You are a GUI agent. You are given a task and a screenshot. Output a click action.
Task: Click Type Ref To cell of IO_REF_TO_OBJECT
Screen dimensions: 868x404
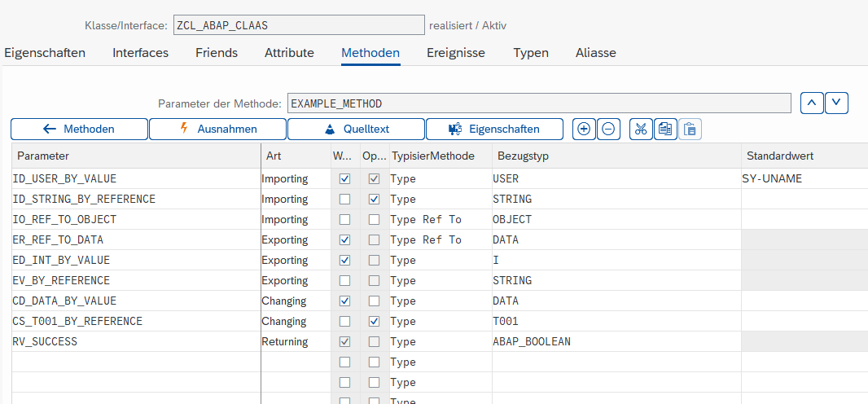click(x=441, y=220)
